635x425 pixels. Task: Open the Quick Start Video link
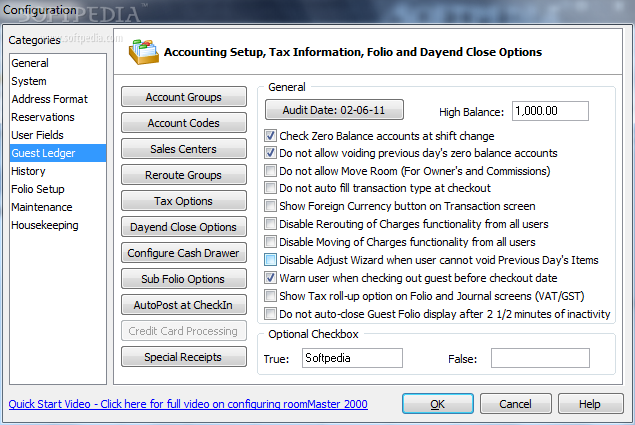[x=188, y=404]
